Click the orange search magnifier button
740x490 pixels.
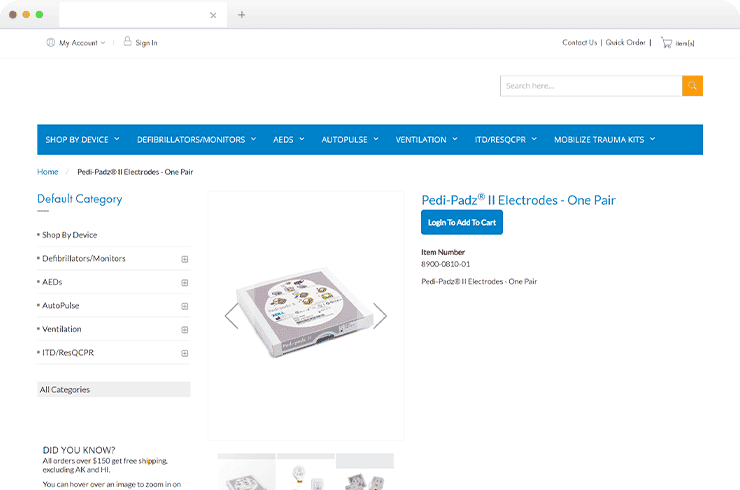pos(692,86)
